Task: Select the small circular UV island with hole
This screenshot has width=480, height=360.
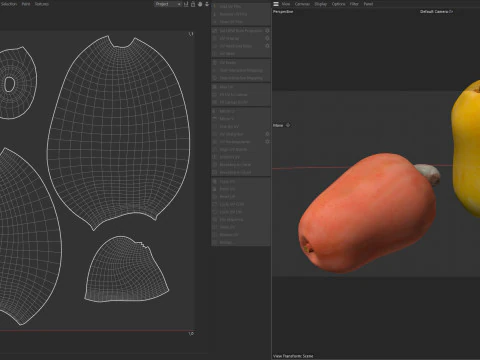Action: [x=17, y=83]
